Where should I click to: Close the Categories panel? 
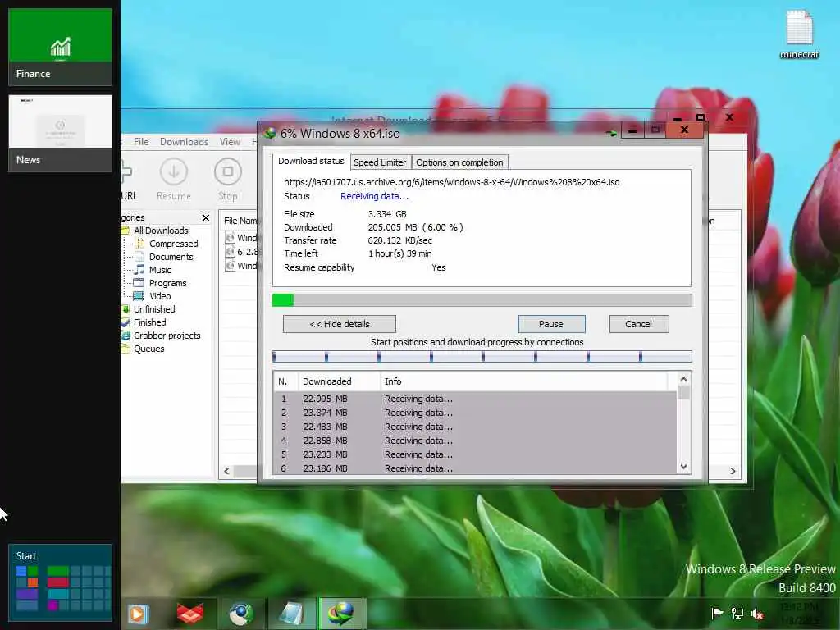[x=206, y=217]
